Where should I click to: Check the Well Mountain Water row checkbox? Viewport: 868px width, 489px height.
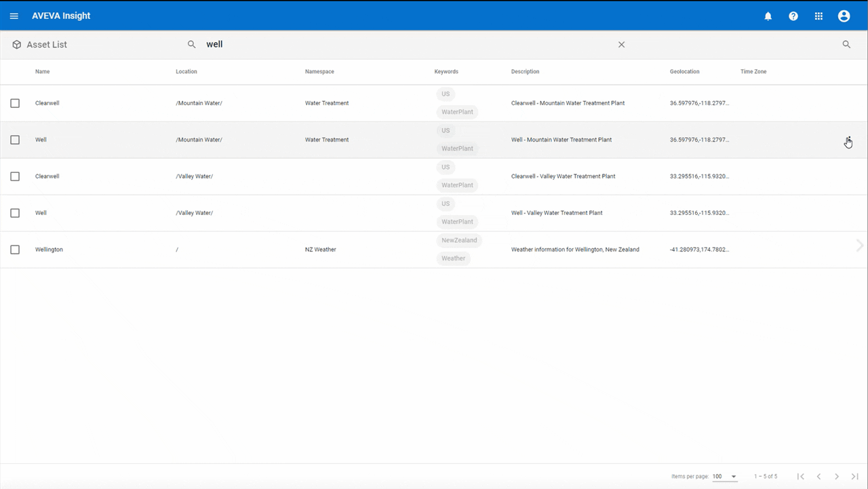tap(15, 140)
